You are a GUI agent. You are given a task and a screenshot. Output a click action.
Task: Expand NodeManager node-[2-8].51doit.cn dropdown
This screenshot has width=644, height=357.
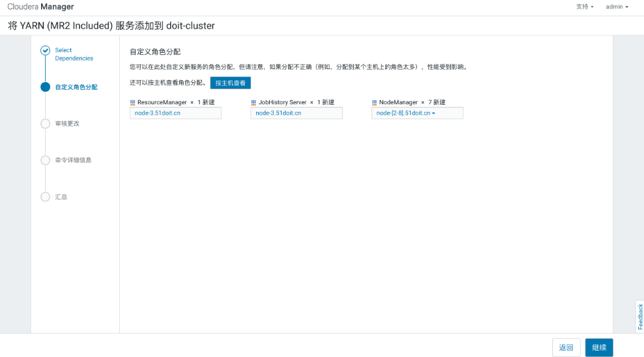pyautogui.click(x=417, y=113)
